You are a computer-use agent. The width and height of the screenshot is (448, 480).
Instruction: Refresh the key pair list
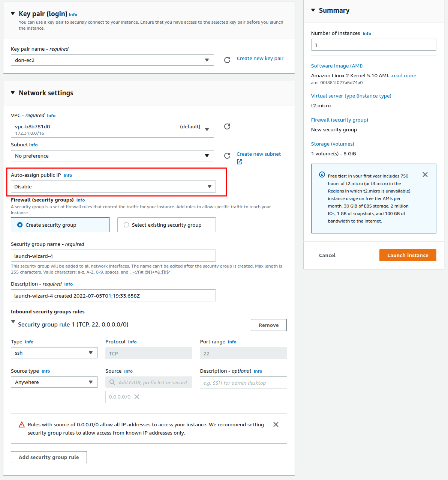click(x=227, y=60)
